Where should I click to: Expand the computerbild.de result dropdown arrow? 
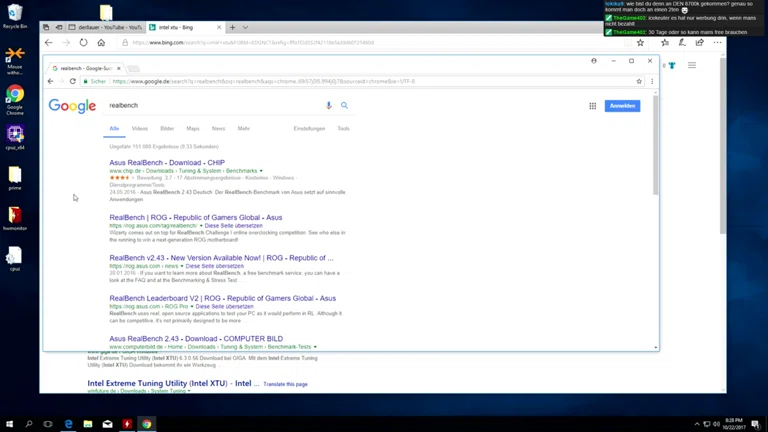315,347
